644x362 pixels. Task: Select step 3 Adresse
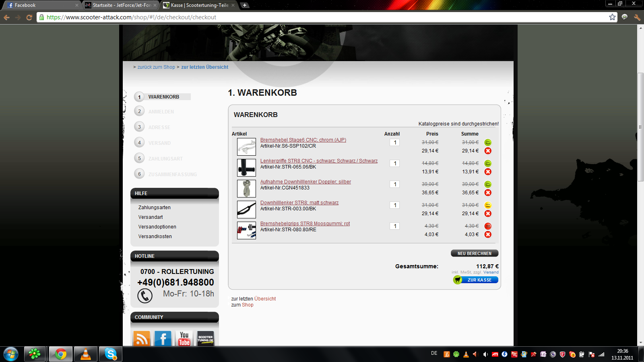[153, 127]
